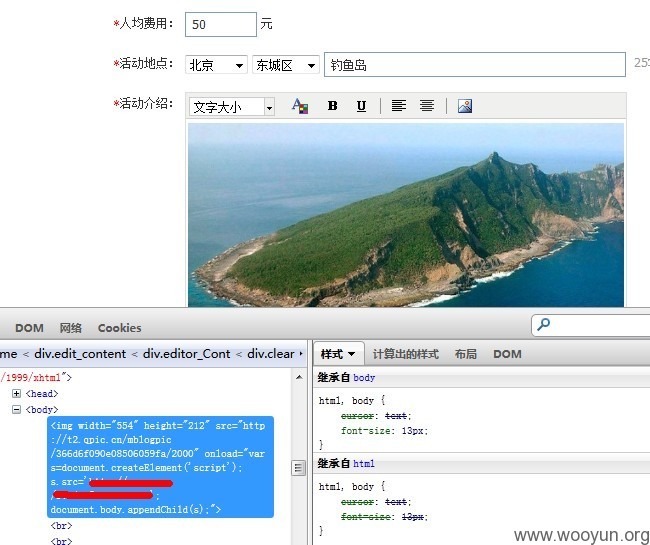Click the HTML panel scrollbar up arrow

pyautogui.click(x=299, y=377)
